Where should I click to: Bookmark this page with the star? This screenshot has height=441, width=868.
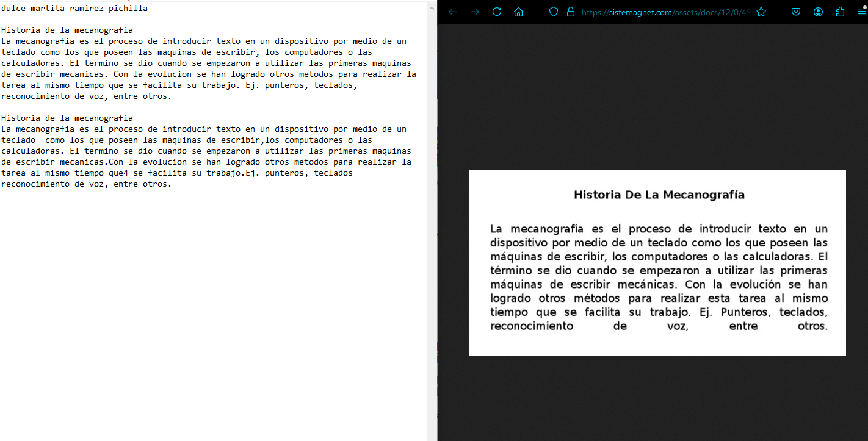[761, 12]
